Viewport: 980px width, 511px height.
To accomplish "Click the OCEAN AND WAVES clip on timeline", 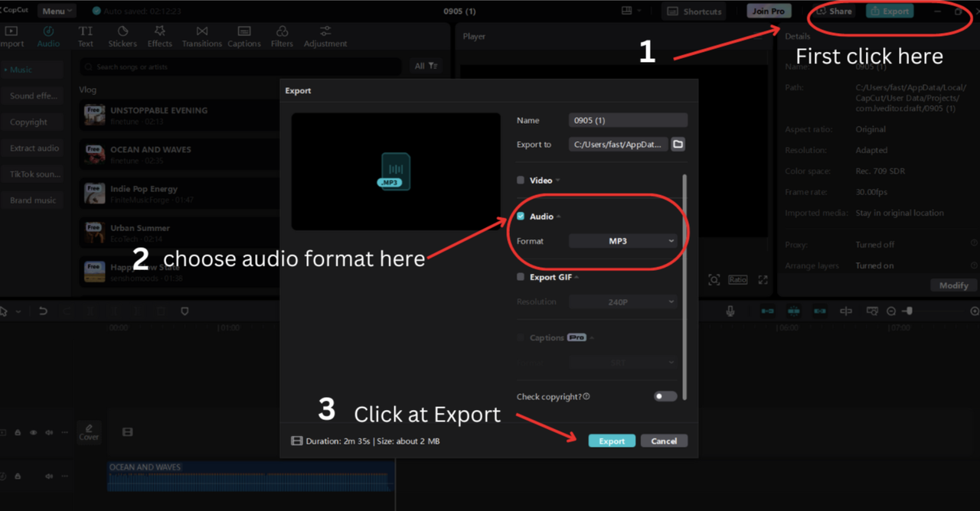I will [250, 476].
